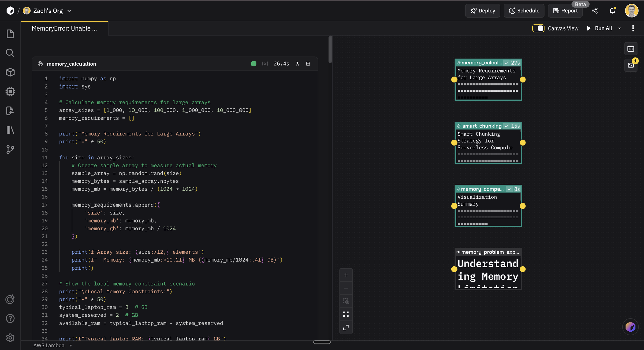Open the AWS Lambda runtime selector
Viewport: 644px width, 350px height.
[52, 345]
